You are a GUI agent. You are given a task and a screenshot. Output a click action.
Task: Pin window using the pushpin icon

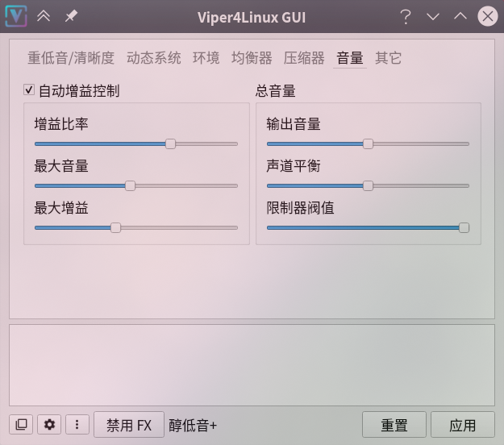(71, 16)
